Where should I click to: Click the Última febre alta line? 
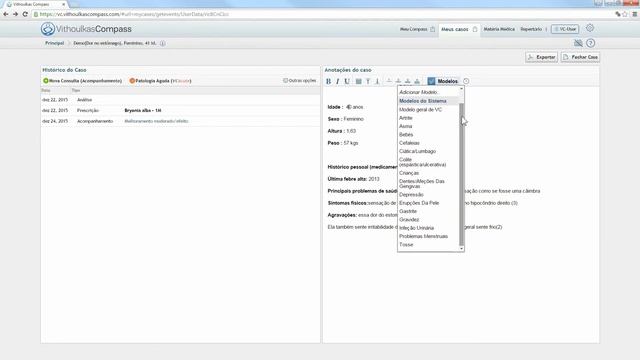point(353,179)
